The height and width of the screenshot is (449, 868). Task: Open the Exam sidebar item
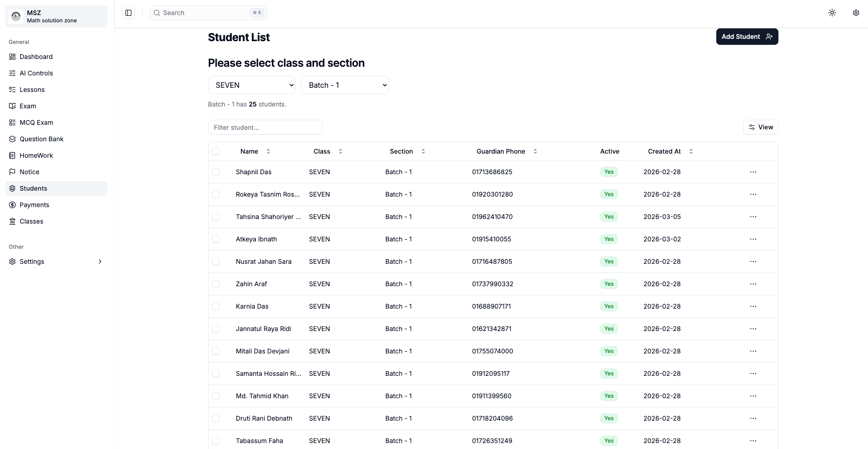(56, 106)
